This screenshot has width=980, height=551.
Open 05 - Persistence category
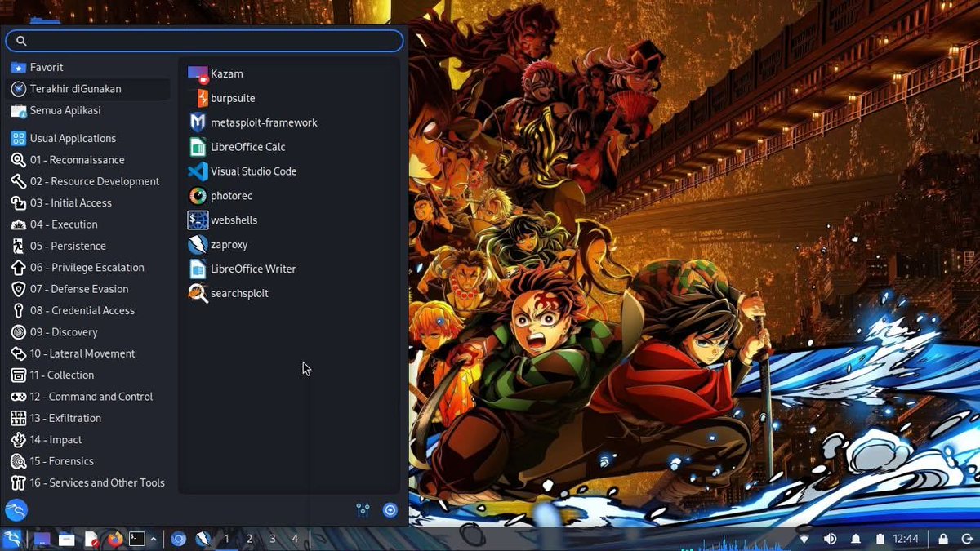[89, 246]
